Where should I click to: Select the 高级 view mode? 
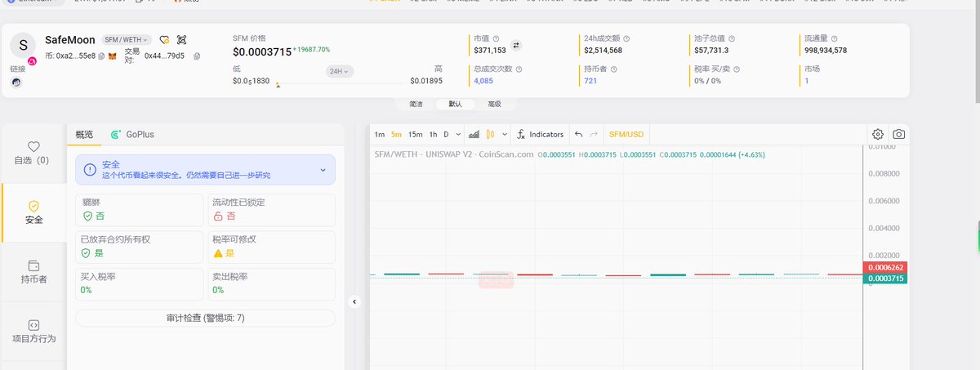point(494,104)
